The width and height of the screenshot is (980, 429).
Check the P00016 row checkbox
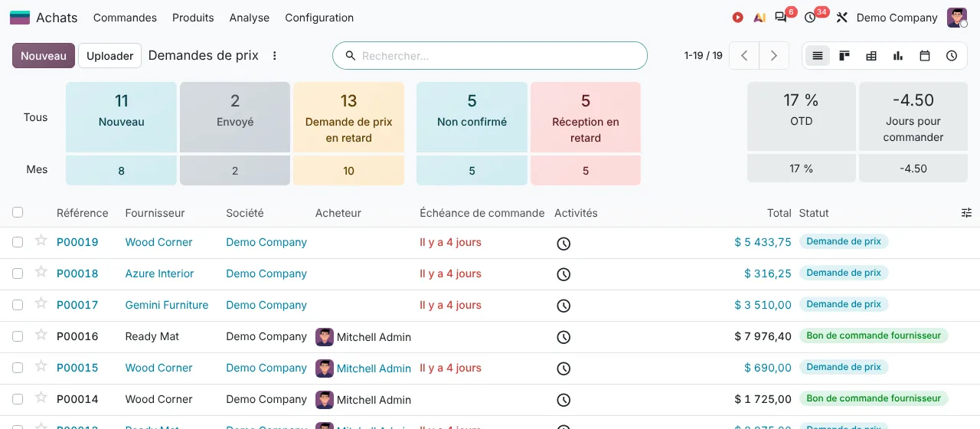tap(18, 336)
